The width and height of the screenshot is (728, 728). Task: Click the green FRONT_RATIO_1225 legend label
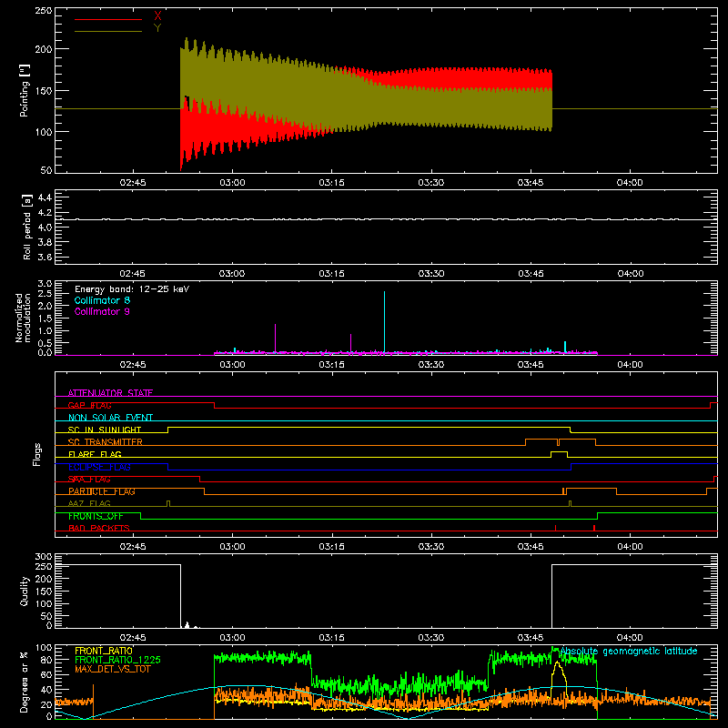click(117, 660)
